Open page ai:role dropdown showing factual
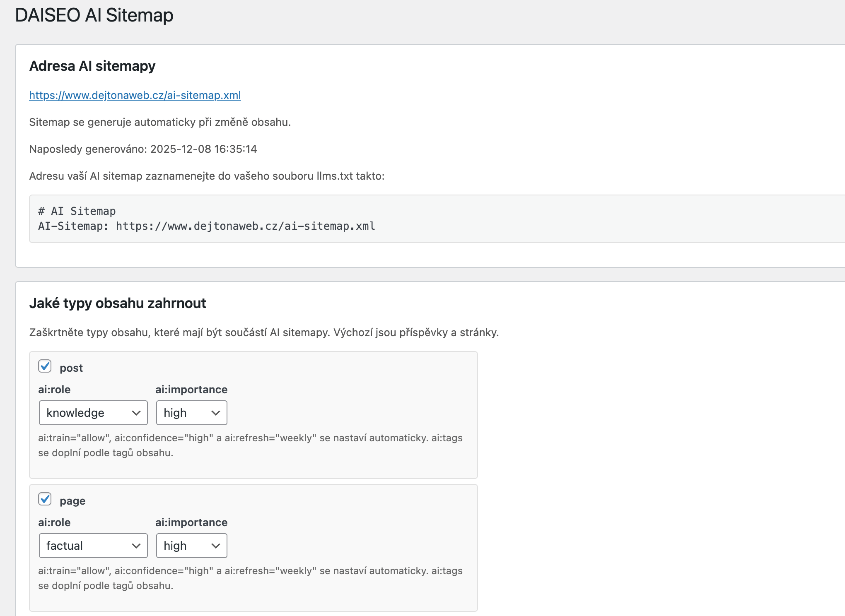The width and height of the screenshot is (845, 616). [93, 546]
